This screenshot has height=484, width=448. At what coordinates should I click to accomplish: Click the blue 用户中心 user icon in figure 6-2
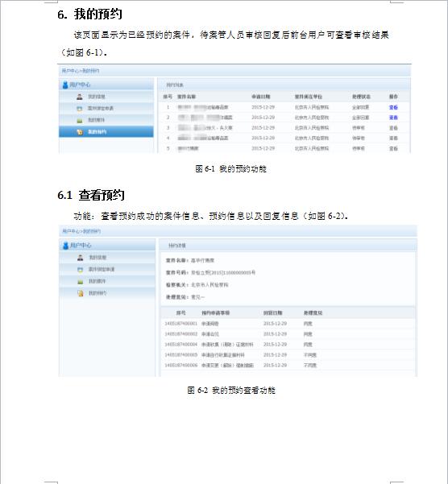pos(65,246)
